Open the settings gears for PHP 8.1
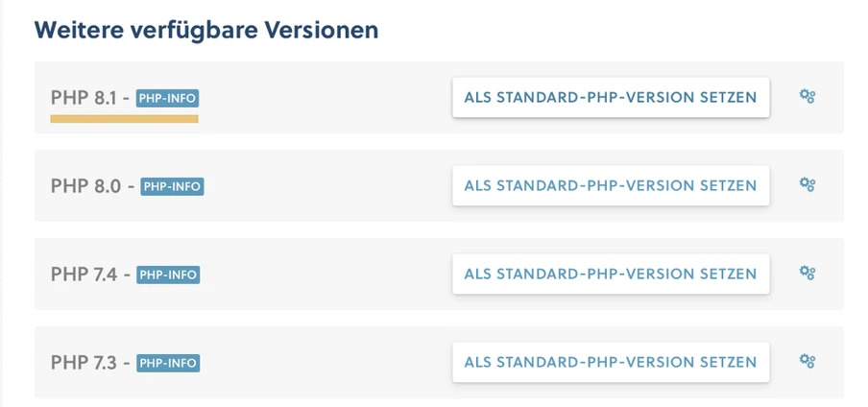 [808, 97]
